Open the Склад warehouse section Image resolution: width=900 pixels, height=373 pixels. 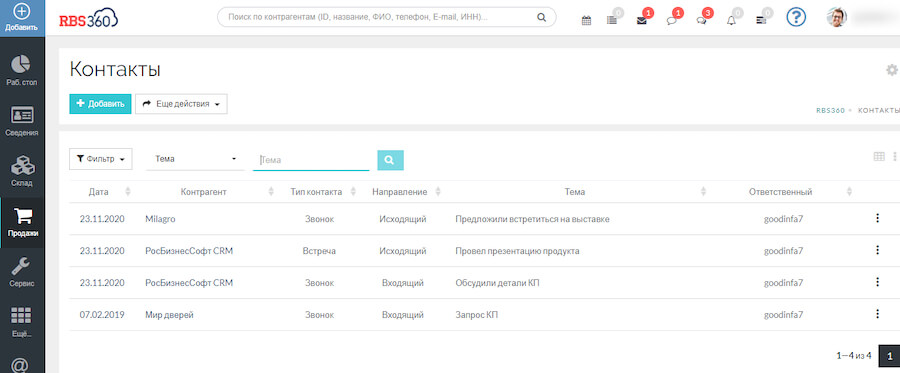(x=22, y=171)
